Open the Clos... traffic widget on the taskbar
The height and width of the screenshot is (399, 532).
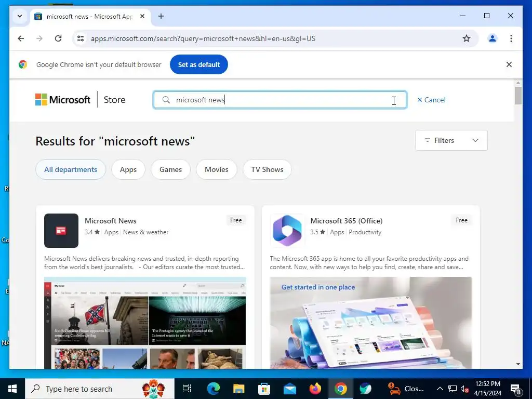coord(406,389)
